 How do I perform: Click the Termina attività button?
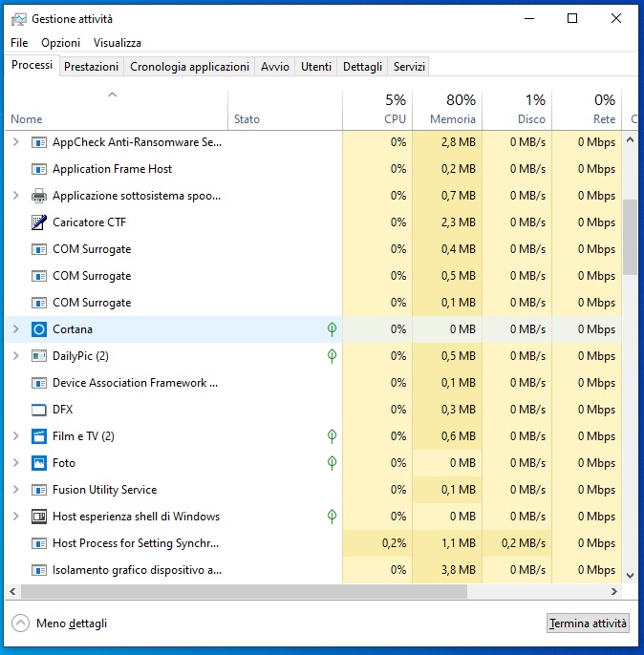click(588, 623)
